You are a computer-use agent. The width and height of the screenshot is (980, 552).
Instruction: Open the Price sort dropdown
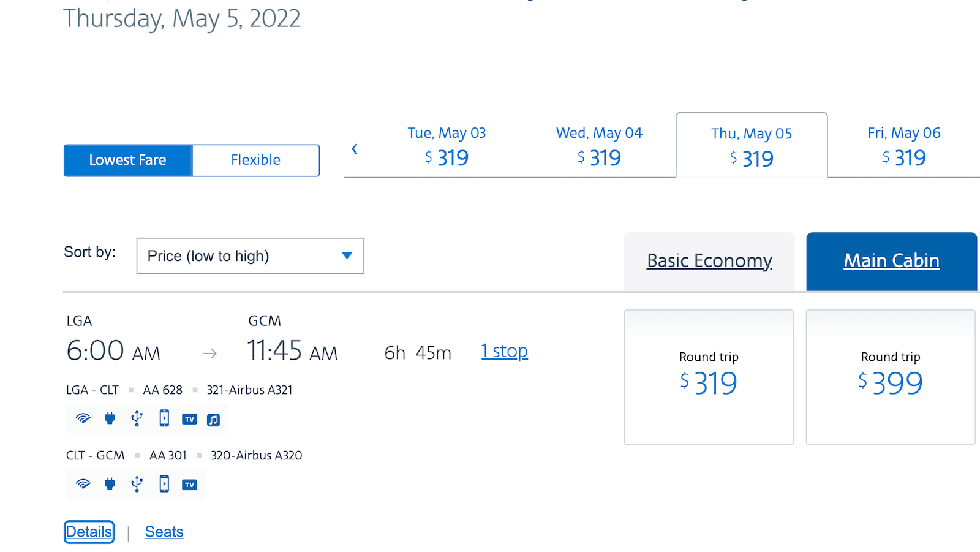pyautogui.click(x=249, y=256)
